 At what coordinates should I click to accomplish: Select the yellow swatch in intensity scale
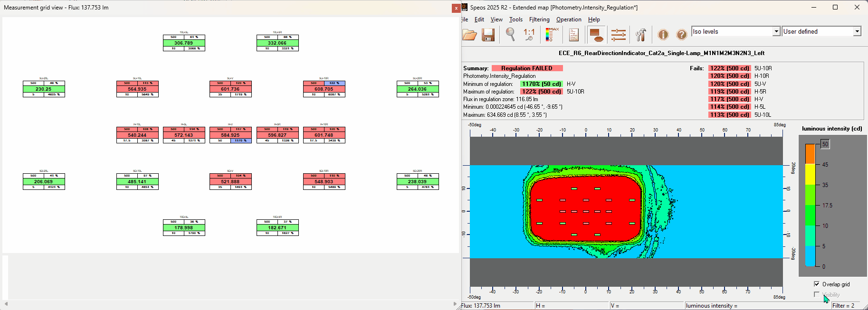tap(810, 174)
